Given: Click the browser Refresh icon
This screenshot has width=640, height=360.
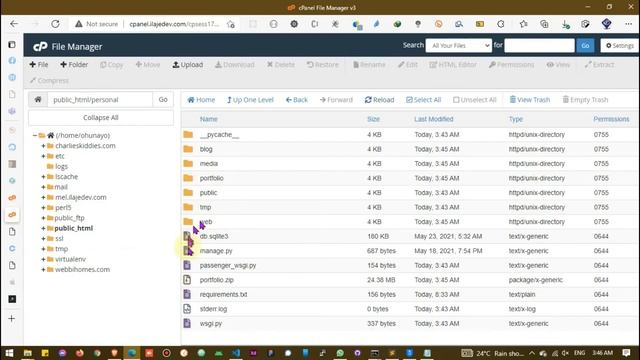Looking at the screenshot, I should (x=55, y=24).
